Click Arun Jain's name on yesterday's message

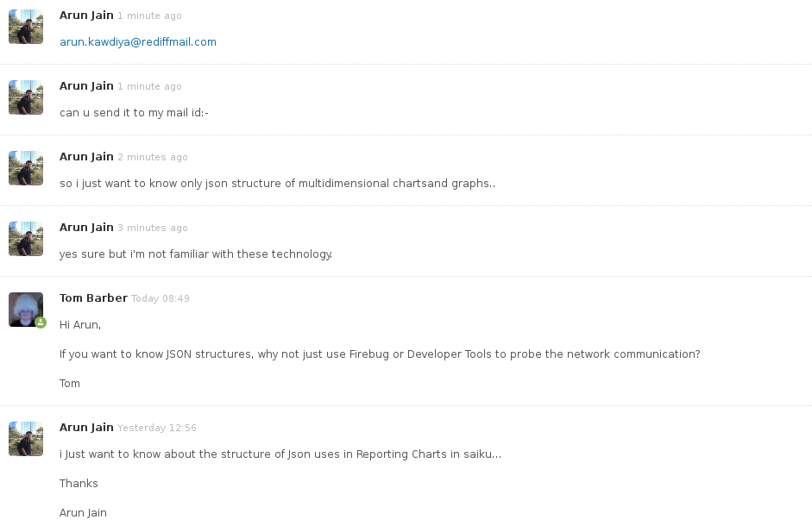(86, 428)
